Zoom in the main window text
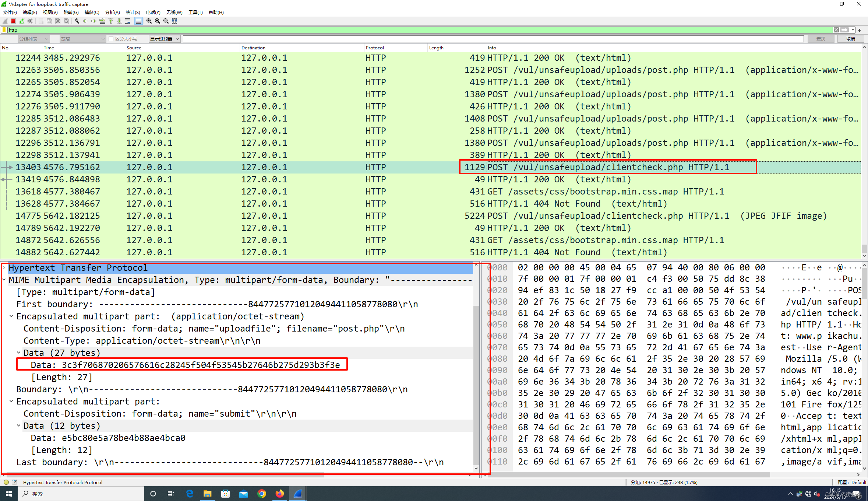The width and height of the screenshot is (868, 501). (x=149, y=21)
